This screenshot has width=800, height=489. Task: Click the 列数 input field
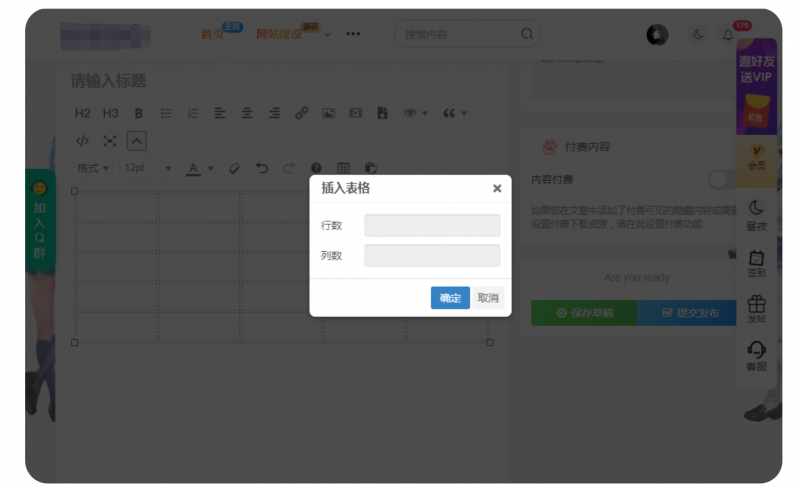(x=432, y=256)
